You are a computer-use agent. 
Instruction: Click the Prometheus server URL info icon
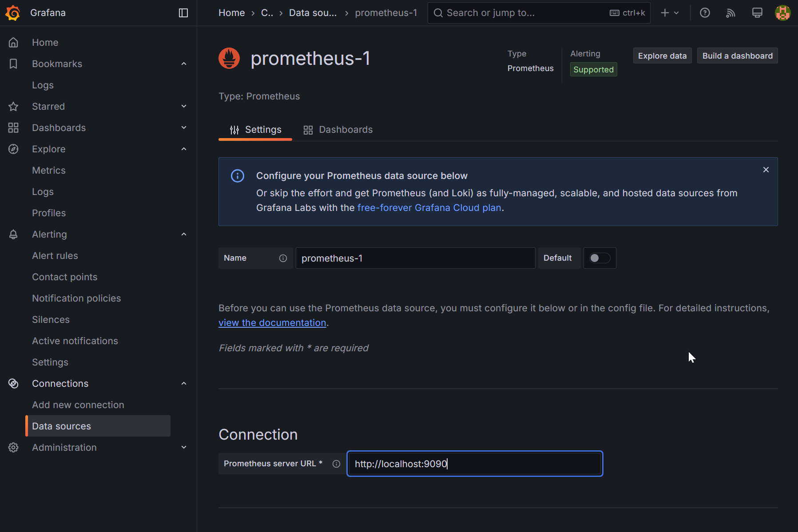336,464
